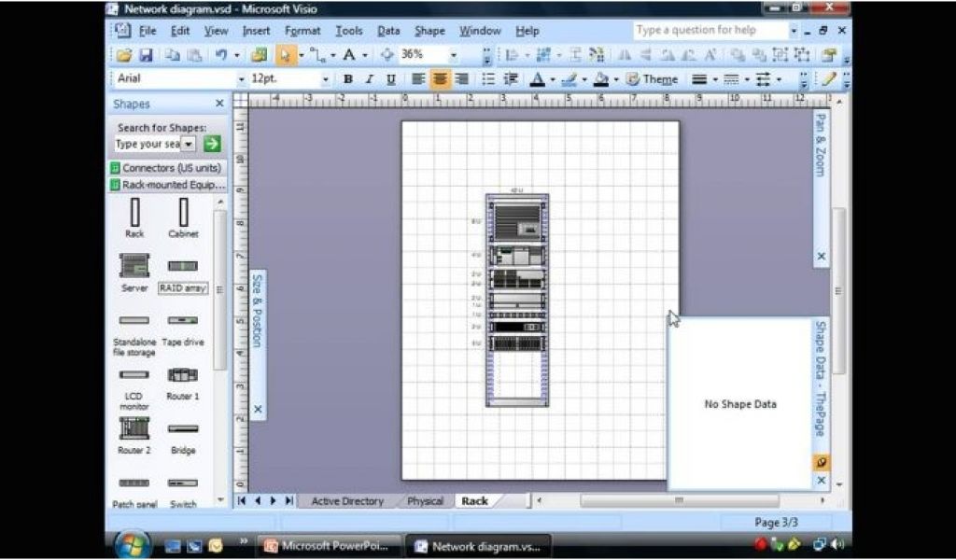Screen dimensions: 956x560
Task: Click the green search shapes arrow button
Action: 212,144
